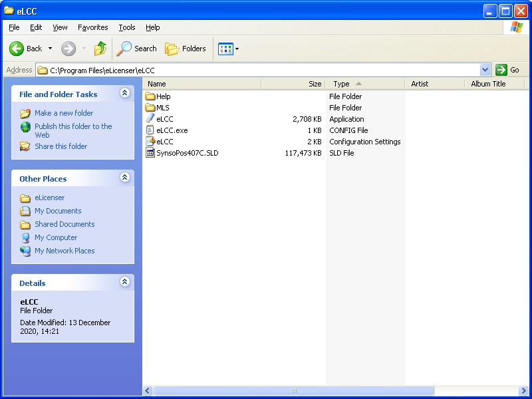Toggle the Folders pane

(186, 49)
